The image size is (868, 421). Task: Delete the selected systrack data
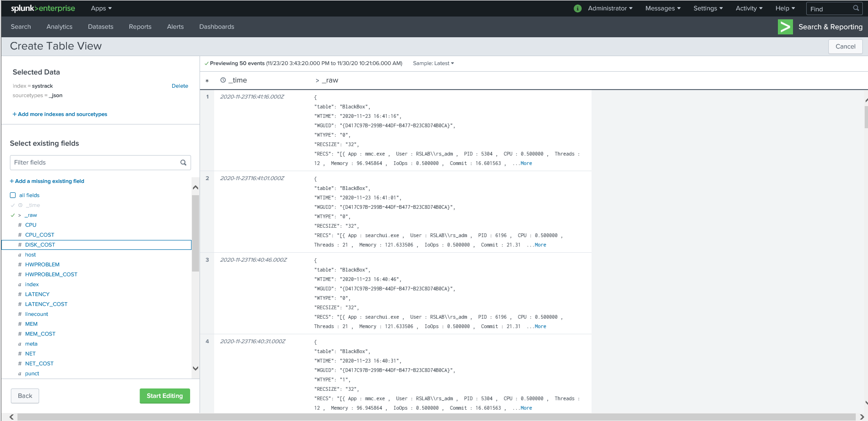pyautogui.click(x=180, y=86)
